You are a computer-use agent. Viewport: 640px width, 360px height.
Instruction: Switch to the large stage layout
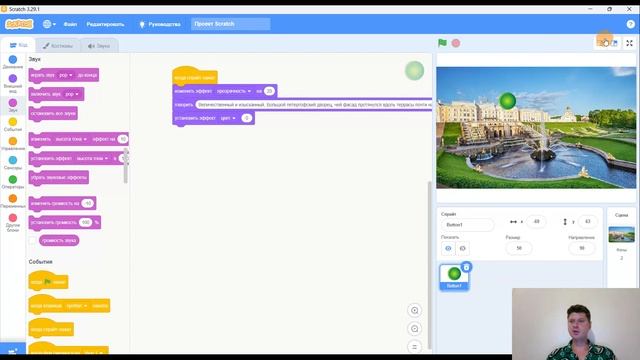point(615,43)
